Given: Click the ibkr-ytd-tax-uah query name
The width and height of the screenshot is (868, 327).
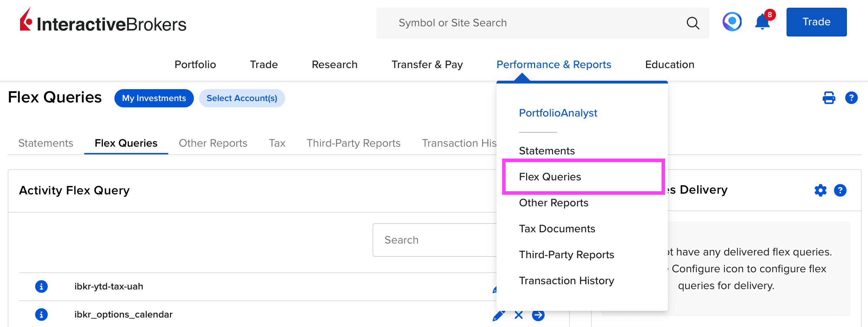Looking at the screenshot, I should point(109,287).
